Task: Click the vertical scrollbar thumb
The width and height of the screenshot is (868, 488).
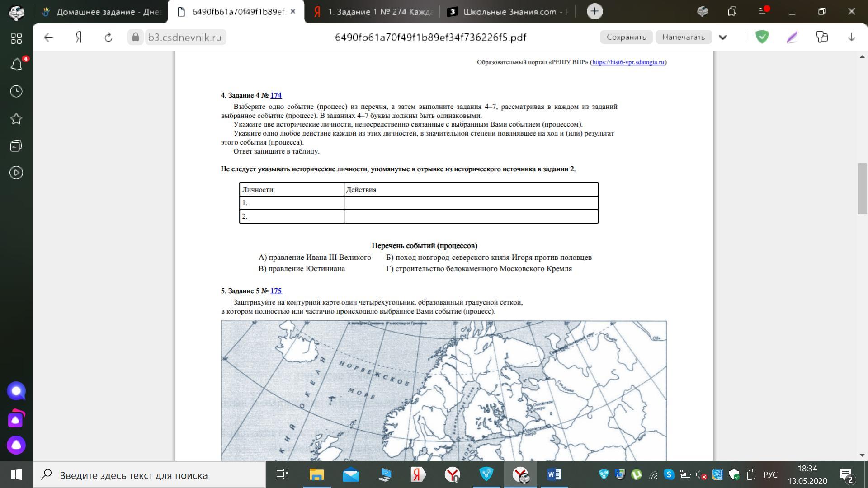Action: tap(862, 188)
